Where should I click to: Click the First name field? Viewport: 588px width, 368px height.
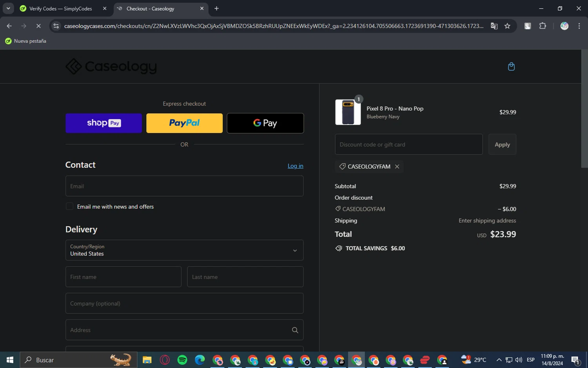(x=123, y=277)
